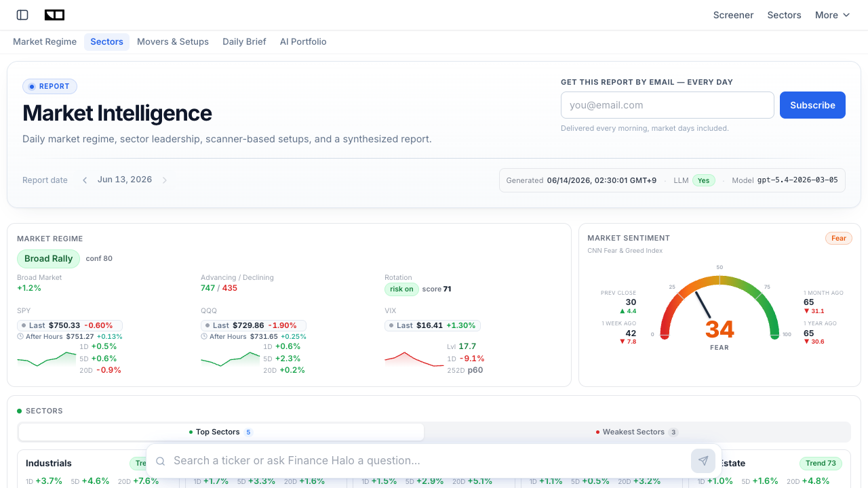Image resolution: width=868 pixels, height=488 pixels.
Task: Go to next report date arrow
Action: point(164,180)
